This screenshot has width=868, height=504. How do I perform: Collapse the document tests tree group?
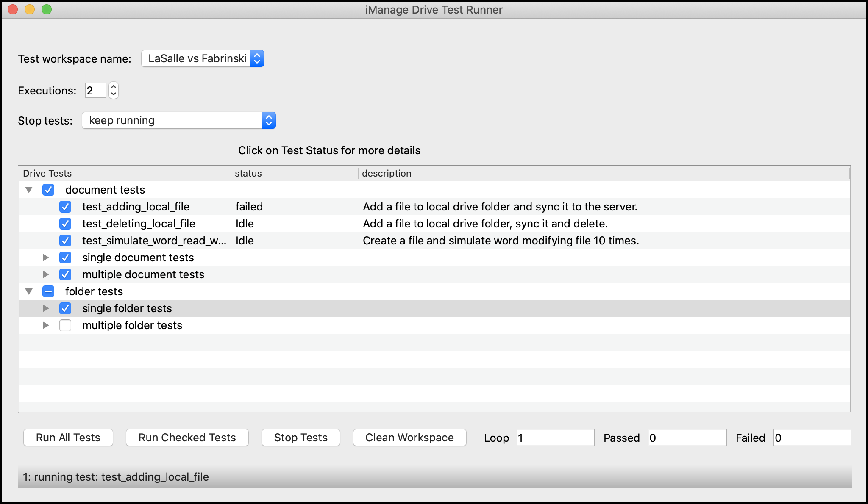(x=29, y=190)
